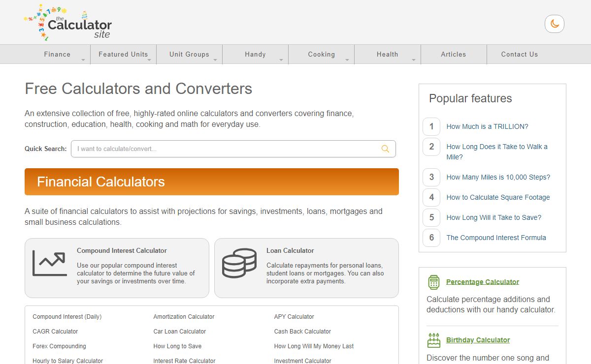Open the Cooking menu
The height and width of the screenshot is (364, 591).
click(x=321, y=54)
